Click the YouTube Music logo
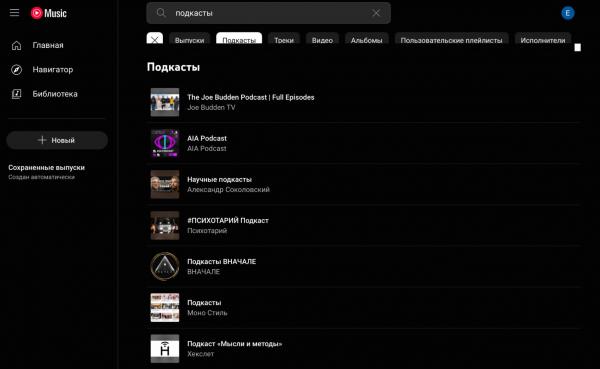This screenshot has width=600, height=369. click(x=49, y=13)
